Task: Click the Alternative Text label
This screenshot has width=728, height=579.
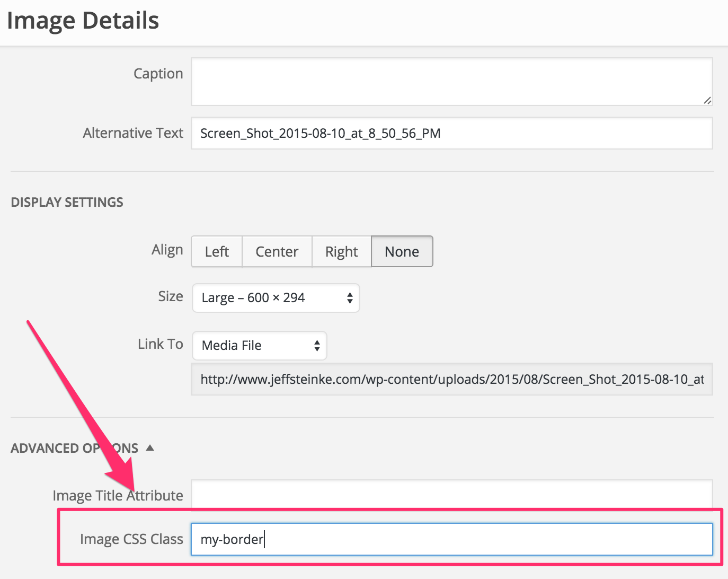Action: [133, 133]
